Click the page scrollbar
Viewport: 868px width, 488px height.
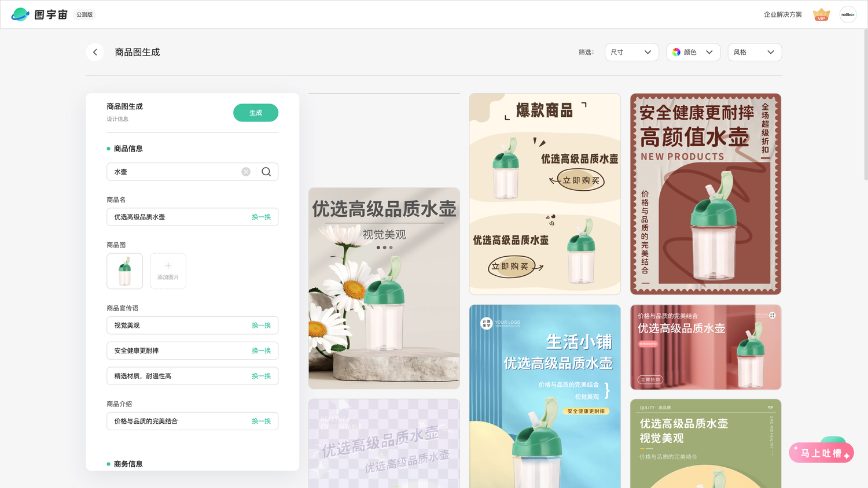866,104
